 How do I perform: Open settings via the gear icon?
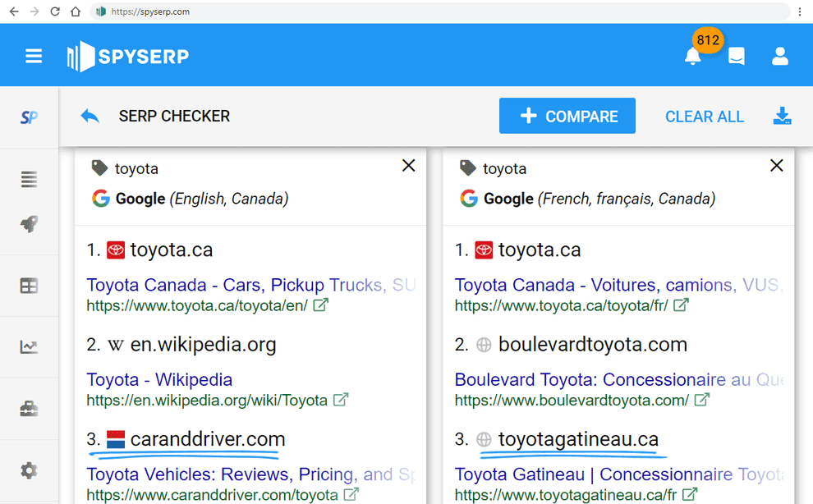pyautogui.click(x=29, y=470)
